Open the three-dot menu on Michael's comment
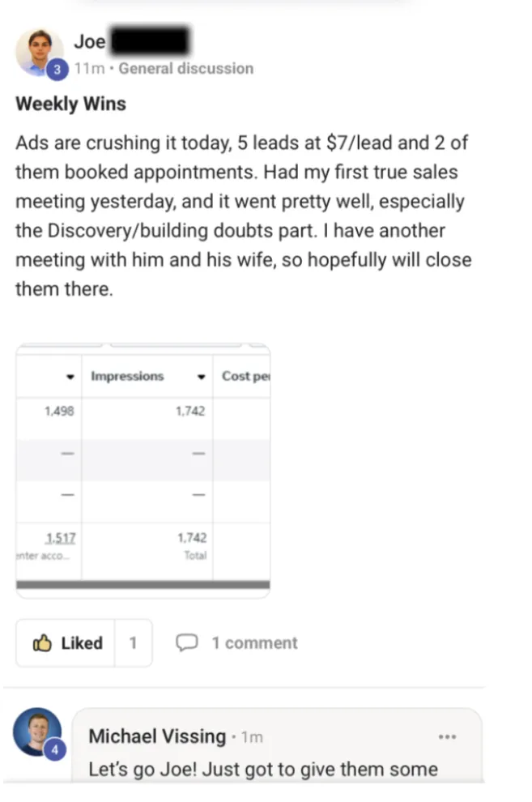The width and height of the screenshot is (532, 802). point(447,737)
